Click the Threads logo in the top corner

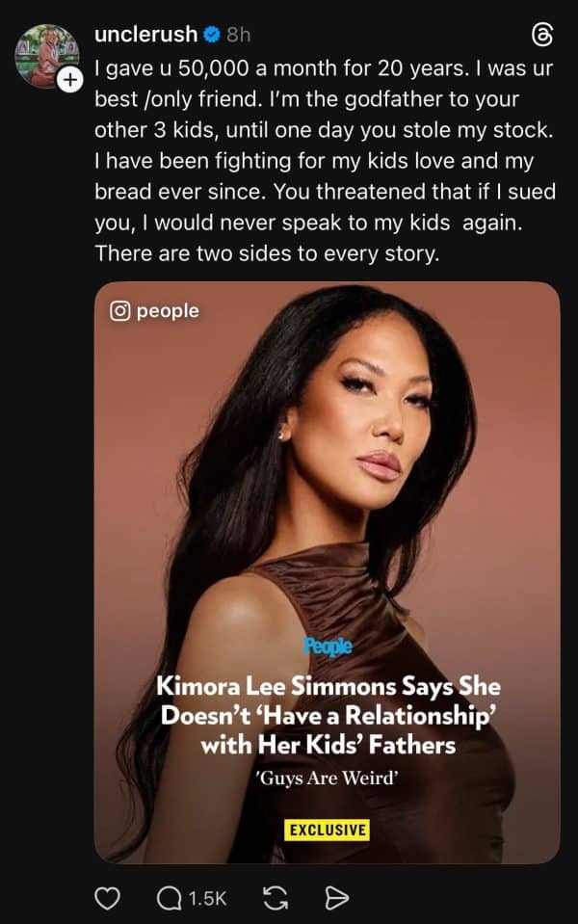pos(542,35)
